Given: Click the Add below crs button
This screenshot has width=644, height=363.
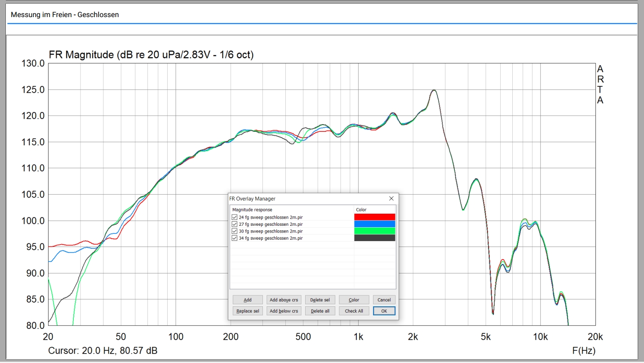Looking at the screenshot, I should tap(284, 311).
